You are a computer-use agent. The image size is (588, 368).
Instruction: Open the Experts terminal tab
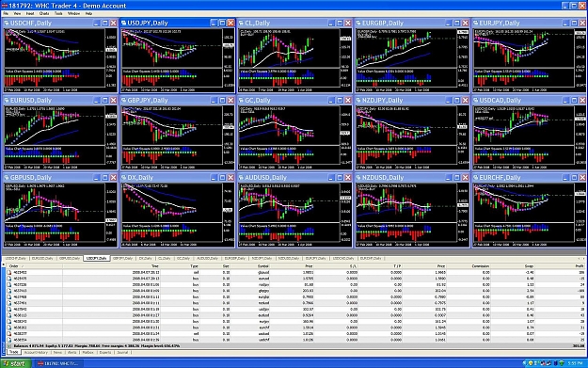(105, 353)
